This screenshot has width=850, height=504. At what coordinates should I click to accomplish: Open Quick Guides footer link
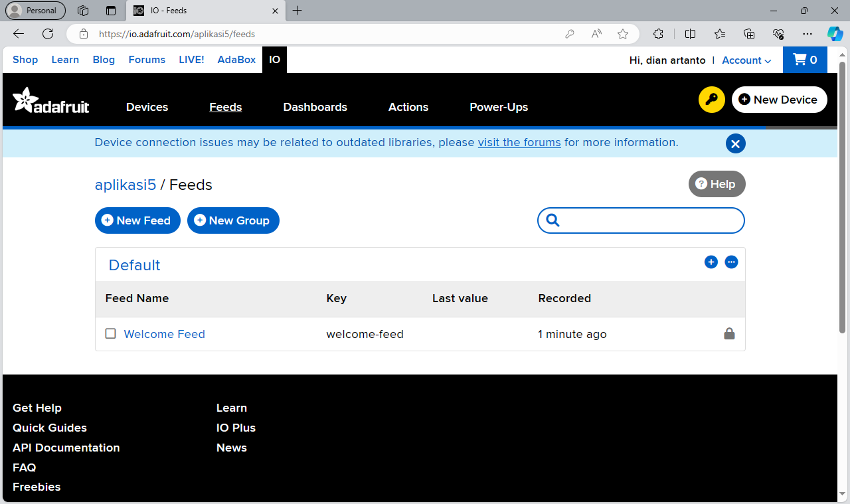click(x=50, y=428)
